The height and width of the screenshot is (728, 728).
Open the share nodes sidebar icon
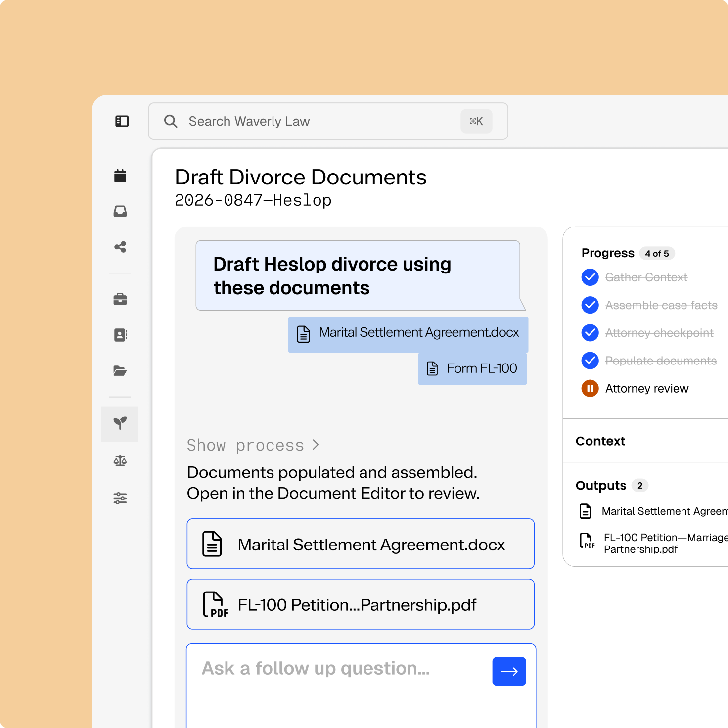[120, 247]
